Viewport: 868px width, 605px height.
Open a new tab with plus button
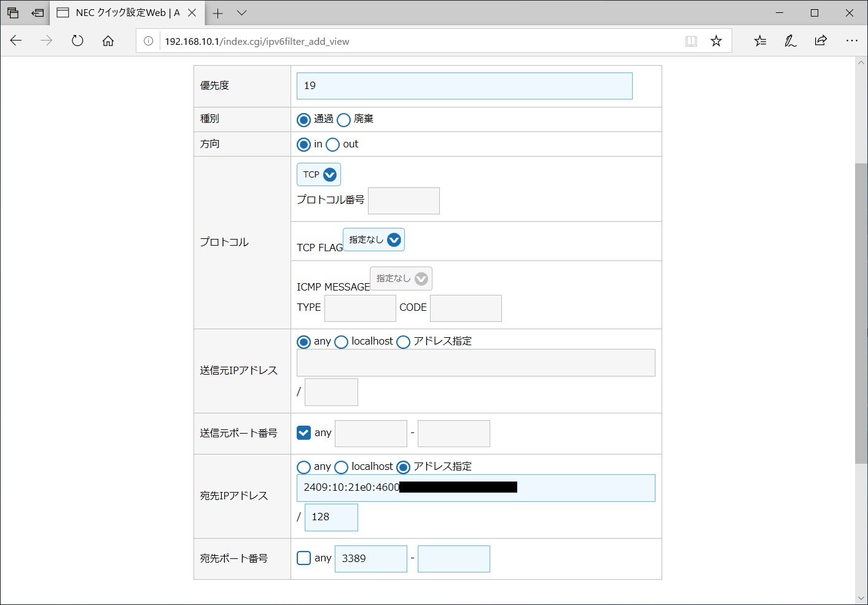[217, 13]
